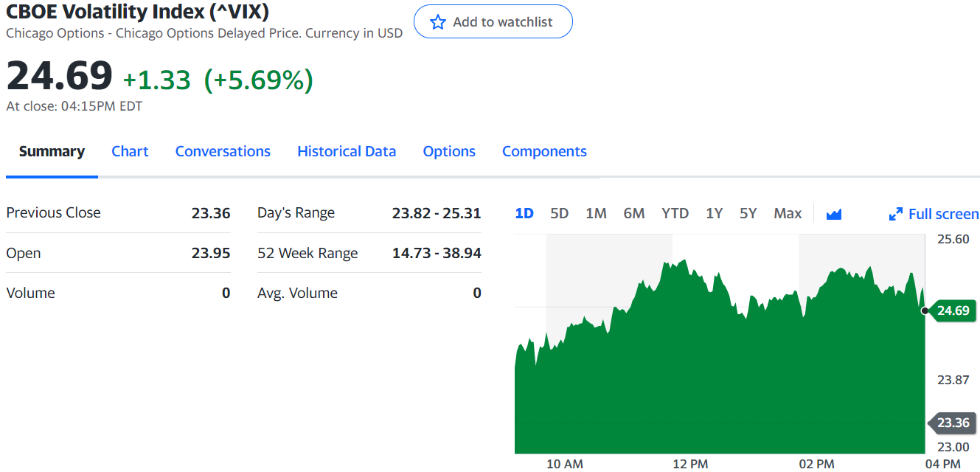The height and width of the screenshot is (472, 980).
Task: Select the 5D chart range
Action: [560, 214]
